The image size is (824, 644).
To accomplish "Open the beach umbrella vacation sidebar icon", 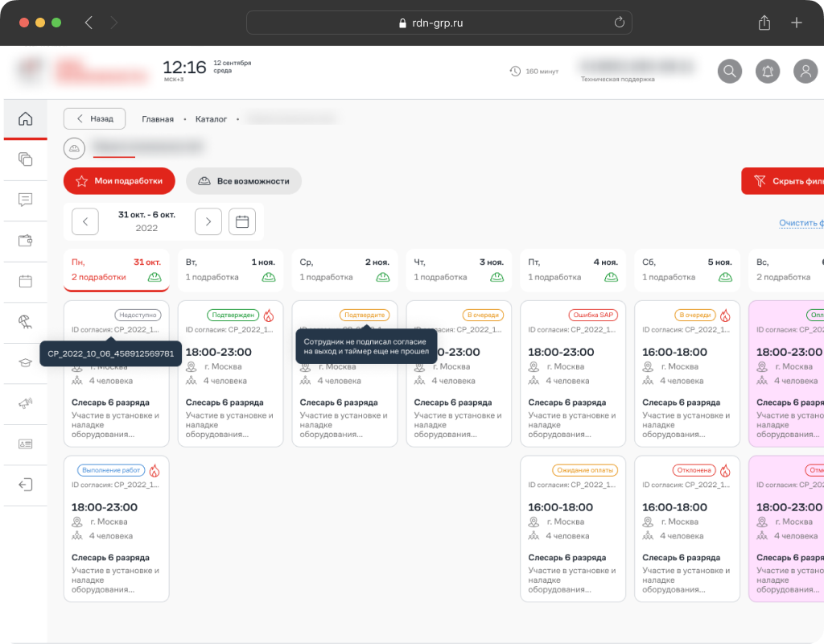I will [x=25, y=322].
